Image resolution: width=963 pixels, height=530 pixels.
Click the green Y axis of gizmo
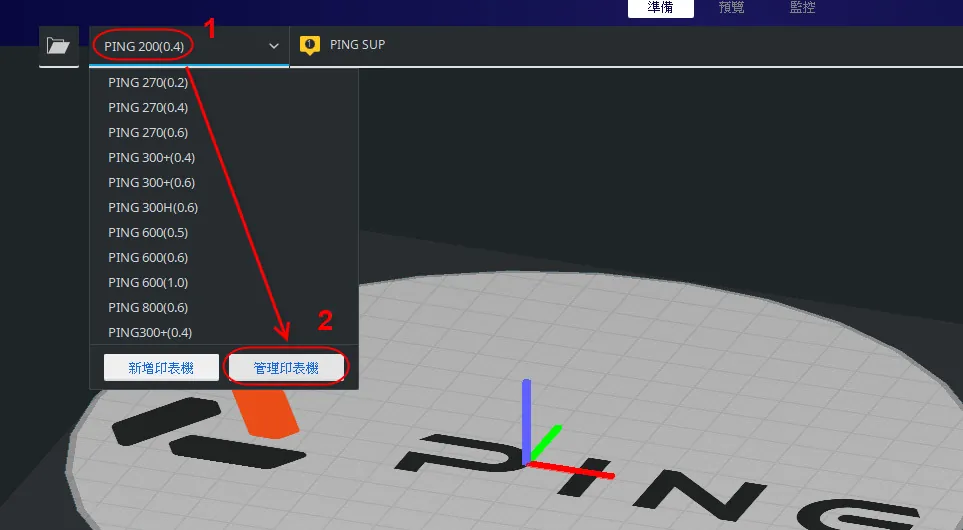click(x=546, y=442)
